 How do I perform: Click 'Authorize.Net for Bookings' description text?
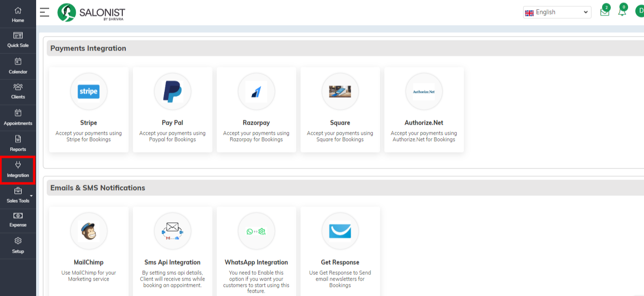[x=424, y=140]
